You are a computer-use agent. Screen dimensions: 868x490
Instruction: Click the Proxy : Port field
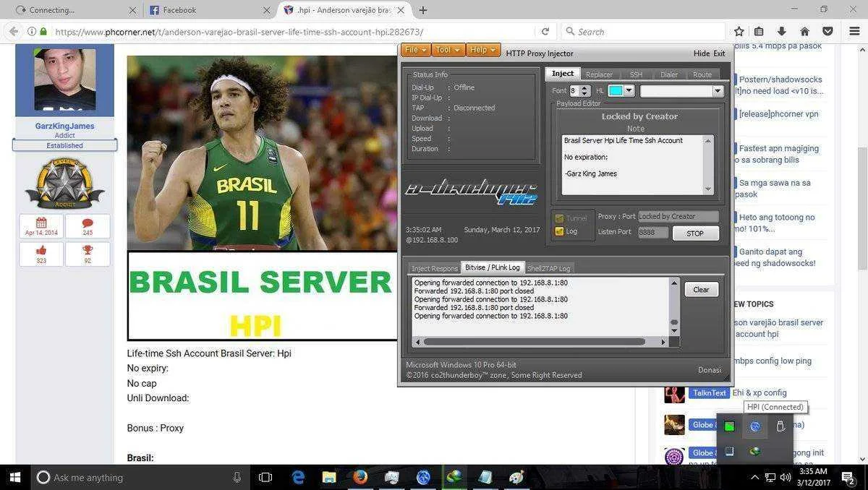(x=678, y=216)
